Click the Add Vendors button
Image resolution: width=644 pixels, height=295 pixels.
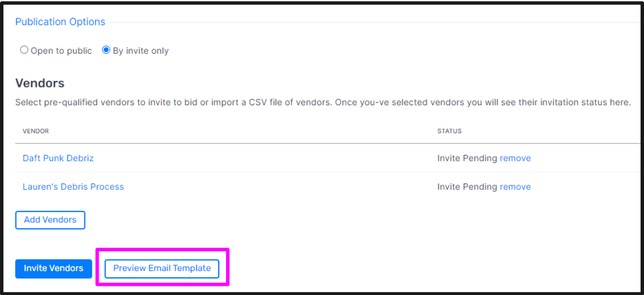(x=50, y=220)
